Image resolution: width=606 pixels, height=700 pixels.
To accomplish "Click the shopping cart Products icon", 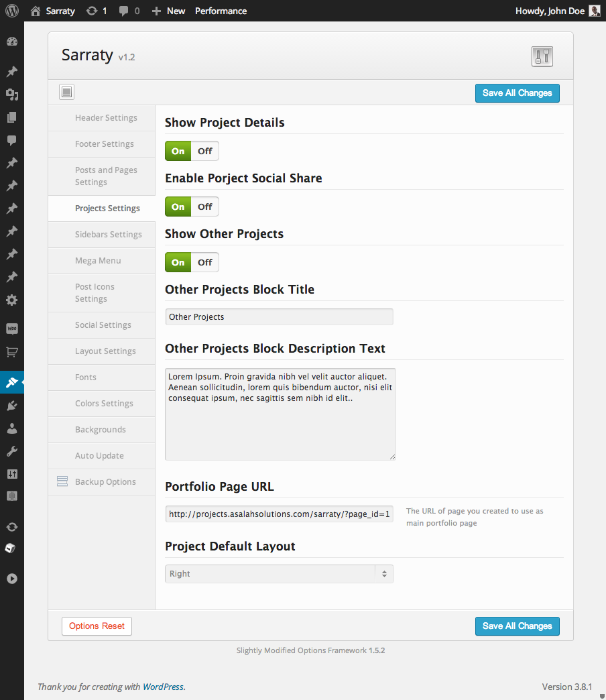I will point(11,351).
